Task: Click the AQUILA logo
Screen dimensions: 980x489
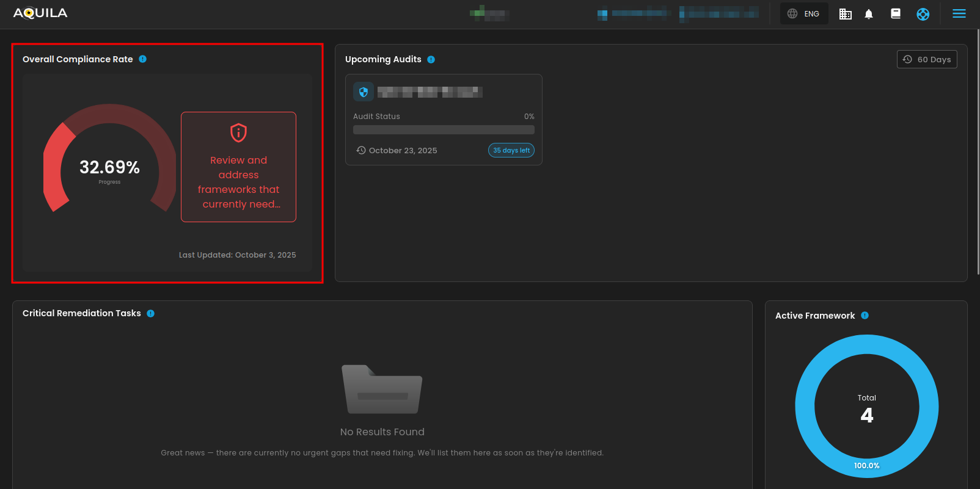Action: pos(40,13)
